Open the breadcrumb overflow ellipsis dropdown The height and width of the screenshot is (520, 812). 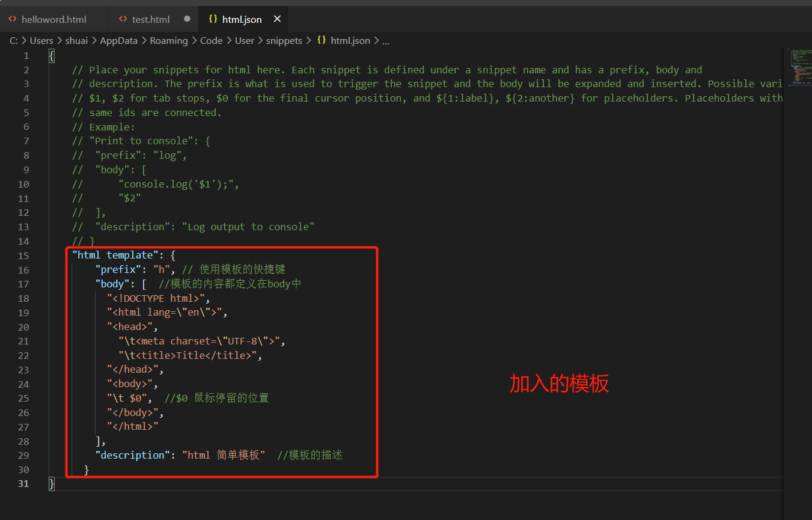coord(386,40)
